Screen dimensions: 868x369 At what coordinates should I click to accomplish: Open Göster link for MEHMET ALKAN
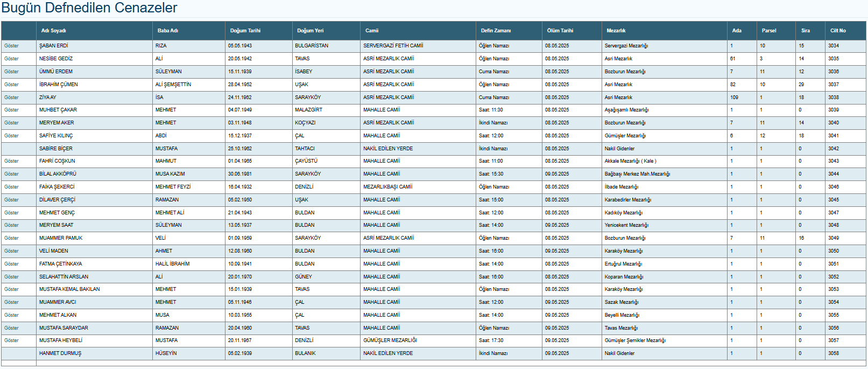[x=11, y=315]
